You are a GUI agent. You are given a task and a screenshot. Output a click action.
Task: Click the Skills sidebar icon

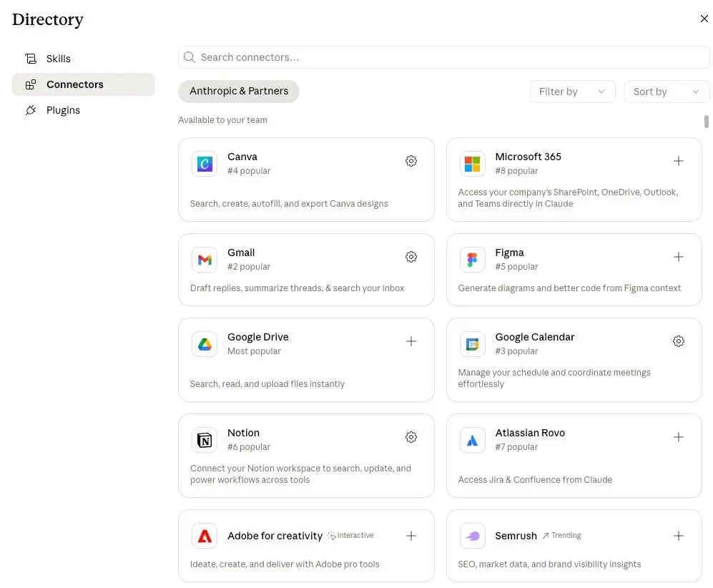click(x=31, y=59)
